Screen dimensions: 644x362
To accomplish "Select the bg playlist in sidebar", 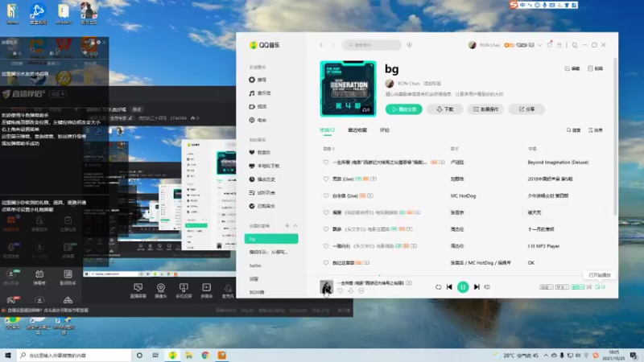I will [x=271, y=238].
